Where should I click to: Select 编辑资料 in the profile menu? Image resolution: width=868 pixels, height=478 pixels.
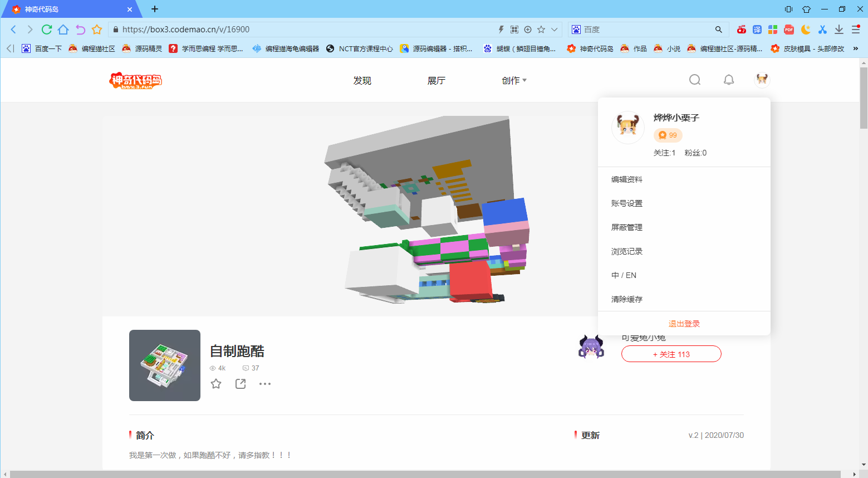click(x=627, y=179)
